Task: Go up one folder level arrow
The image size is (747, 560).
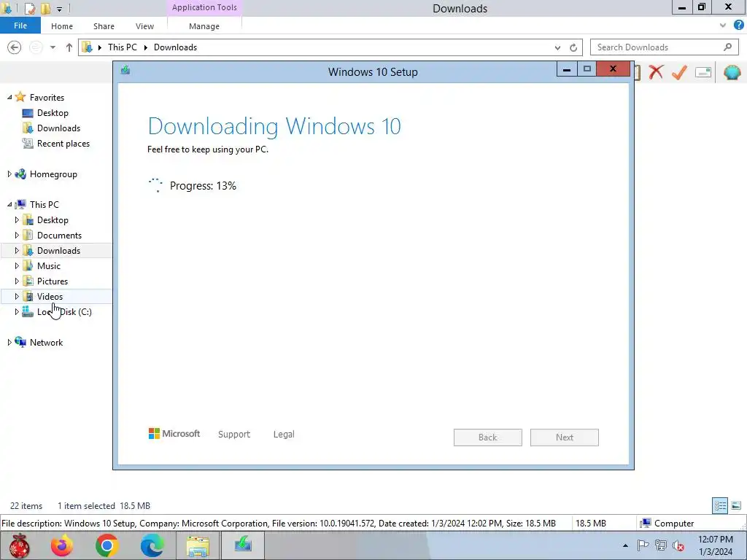Action: click(69, 47)
